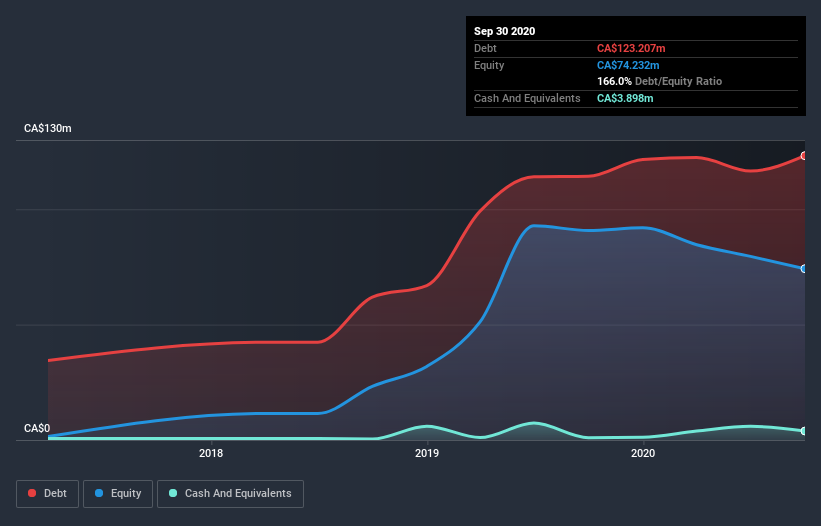Click the red Debt endpoint marker
Viewport: 821px width, 526px height.
[804, 156]
